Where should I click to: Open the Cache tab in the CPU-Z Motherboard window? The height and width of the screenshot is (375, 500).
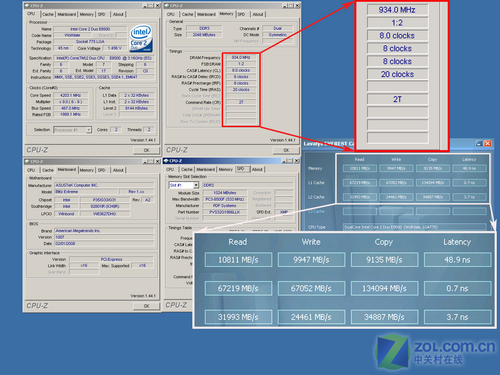(x=48, y=170)
